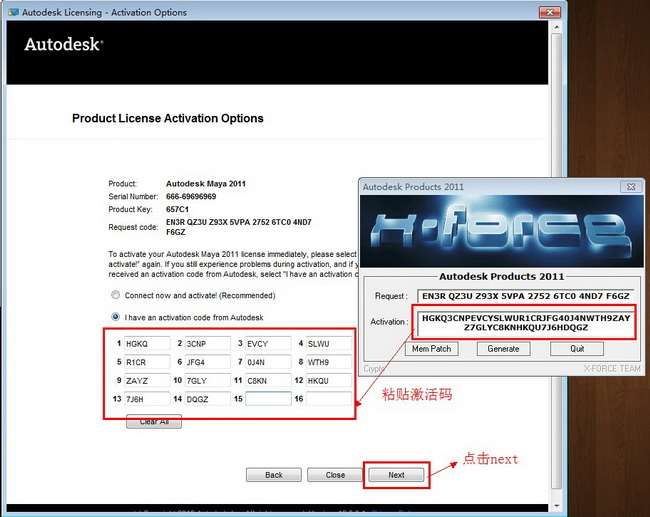Close the Autodesk Products 2011 keygen window

(x=631, y=187)
